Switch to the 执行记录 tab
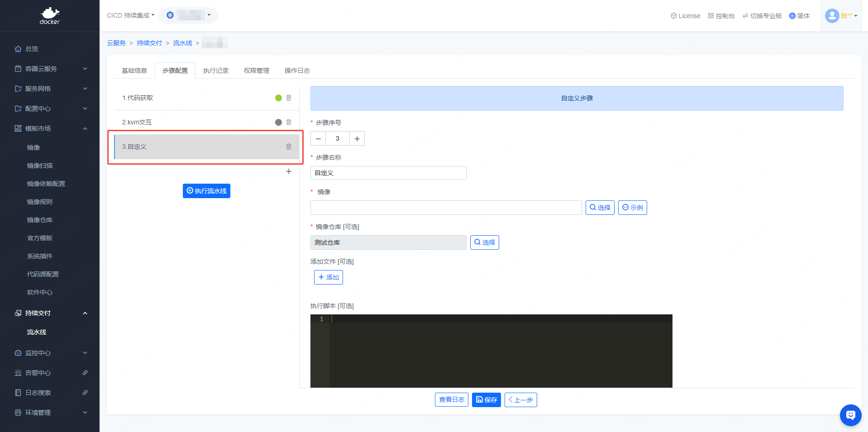This screenshot has height=432, width=868. click(216, 71)
